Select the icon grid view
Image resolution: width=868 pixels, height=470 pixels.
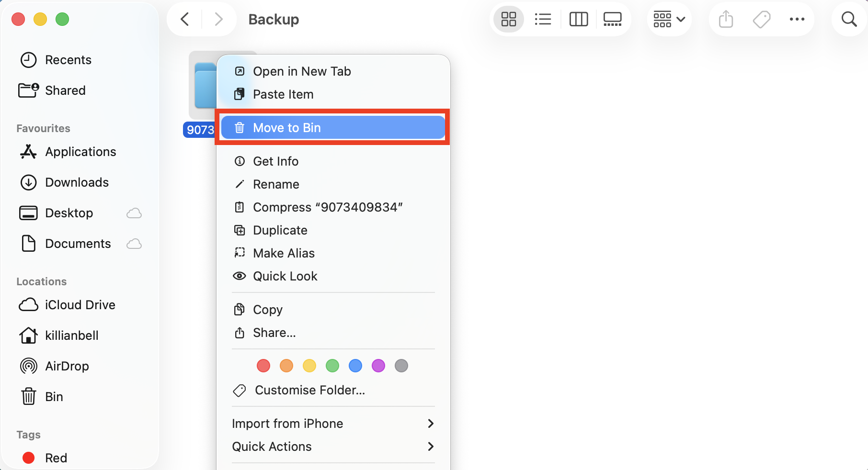tap(508, 19)
